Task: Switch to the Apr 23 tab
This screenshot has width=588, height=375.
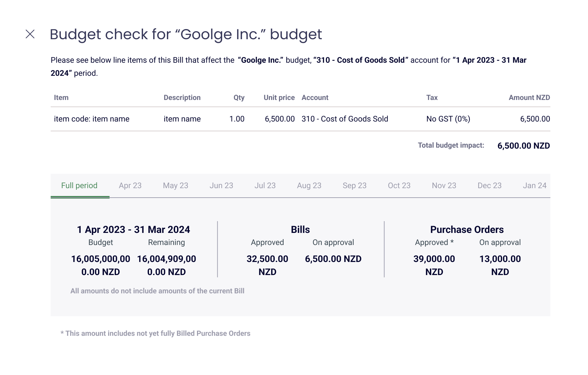Action: click(x=130, y=186)
